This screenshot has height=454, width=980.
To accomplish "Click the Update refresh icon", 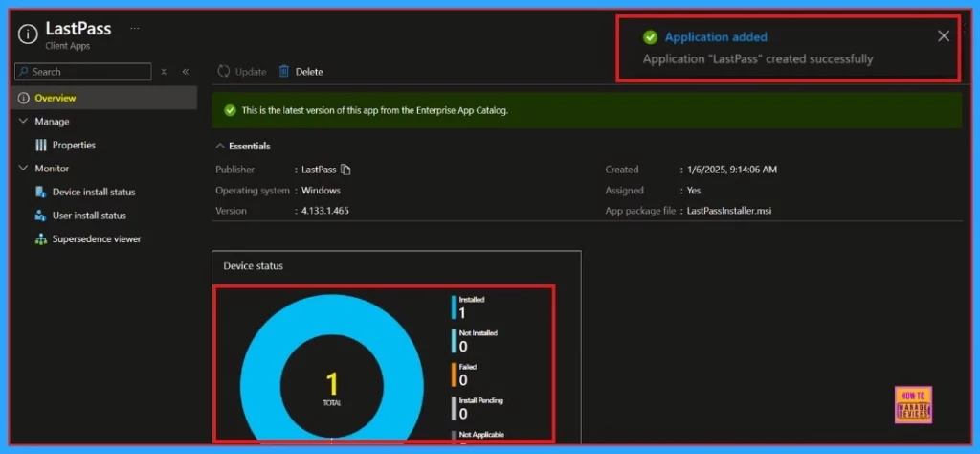I will pos(224,72).
